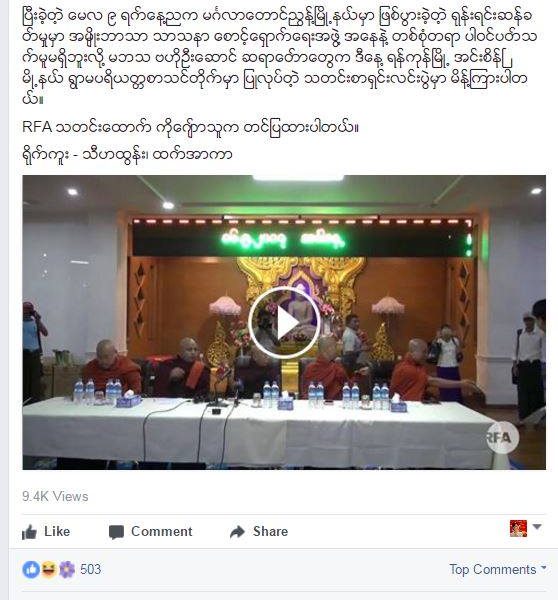Viewport: 558px width, 600px height.
Task: Expand the arrow beside profile avatar
Action: pyautogui.click(x=537, y=527)
